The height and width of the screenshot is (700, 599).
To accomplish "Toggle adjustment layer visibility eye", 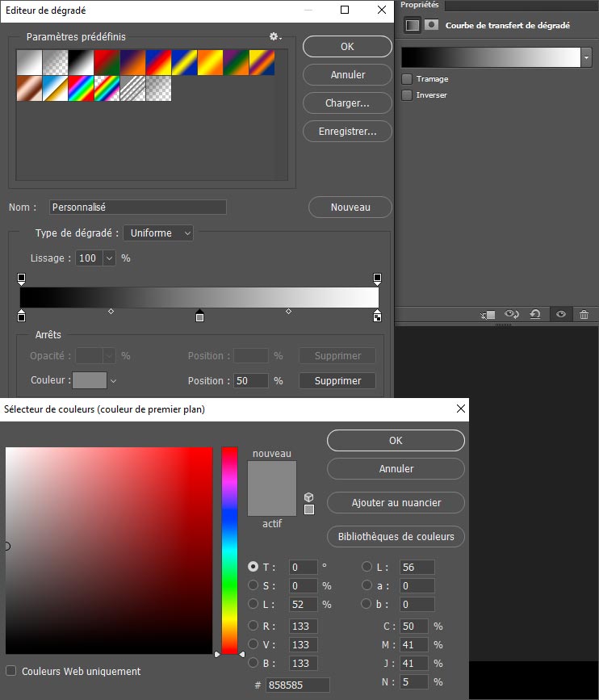I will [560, 315].
